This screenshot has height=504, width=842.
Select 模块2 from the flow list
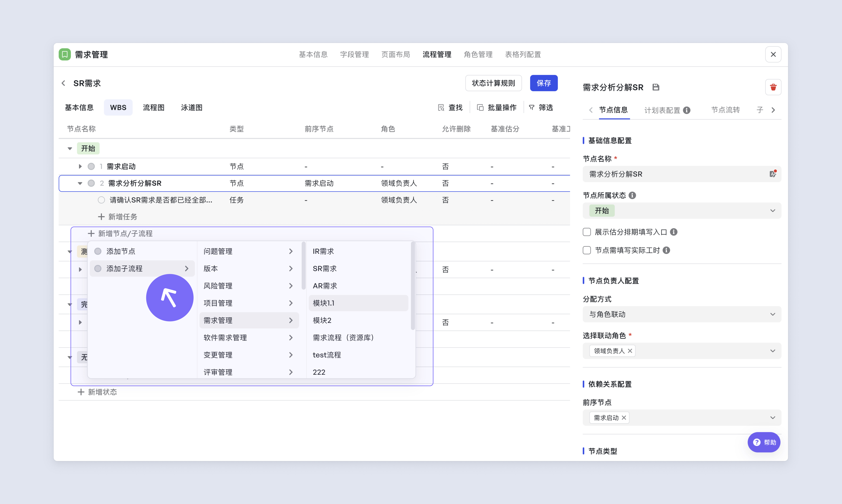pos(358,320)
